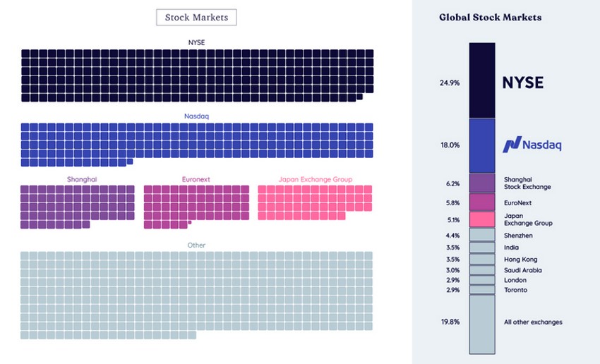The height and width of the screenshot is (364, 600).
Task: Click the Japan Exchange pink bar segment
Action: tap(482, 219)
